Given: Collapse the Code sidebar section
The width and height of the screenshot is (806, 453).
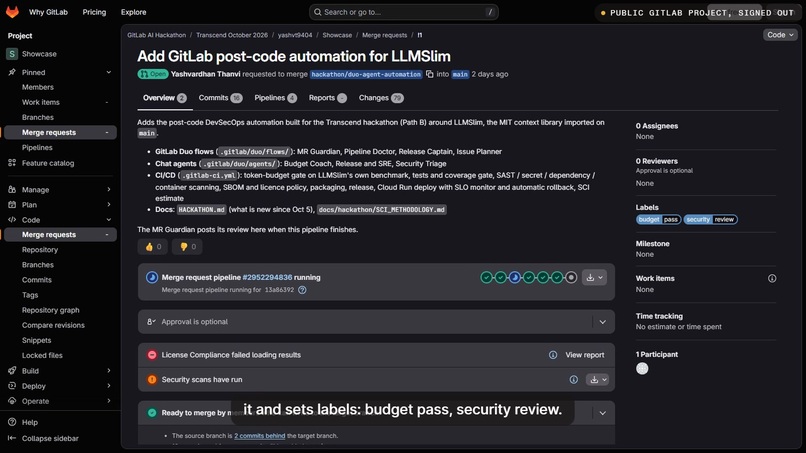Looking at the screenshot, I should [x=108, y=220].
